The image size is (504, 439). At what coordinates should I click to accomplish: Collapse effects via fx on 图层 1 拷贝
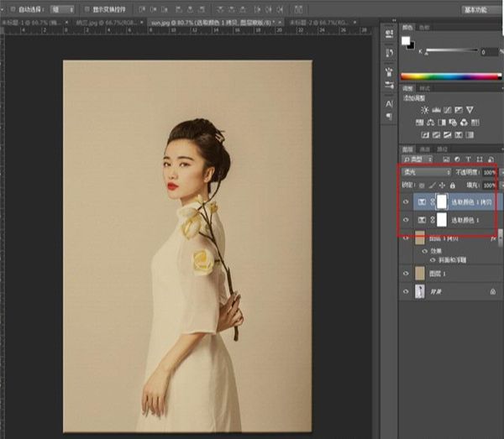coord(493,239)
